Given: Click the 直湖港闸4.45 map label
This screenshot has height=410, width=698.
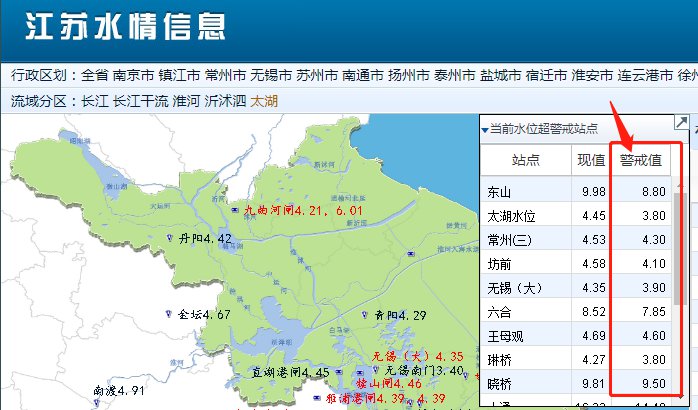Looking at the screenshot, I should pos(290,372).
